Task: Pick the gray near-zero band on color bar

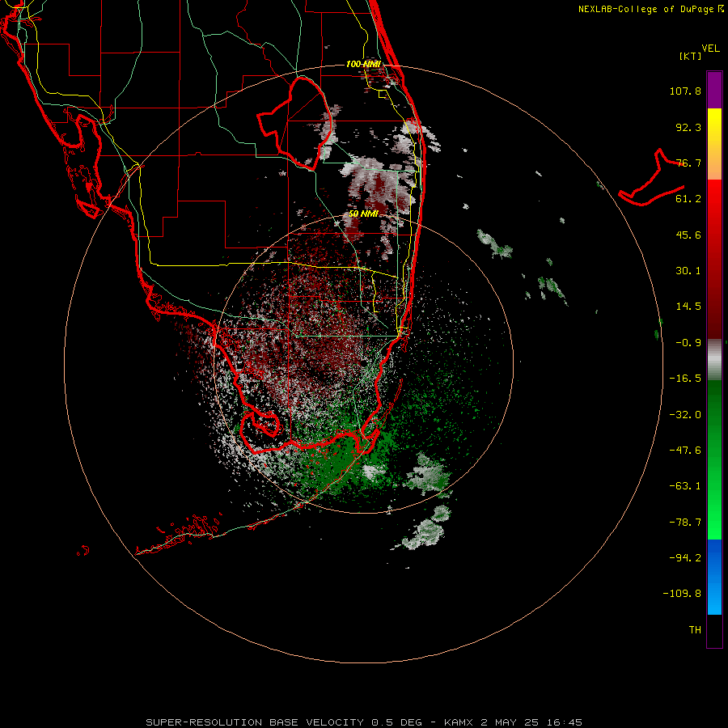Action: pos(714,359)
